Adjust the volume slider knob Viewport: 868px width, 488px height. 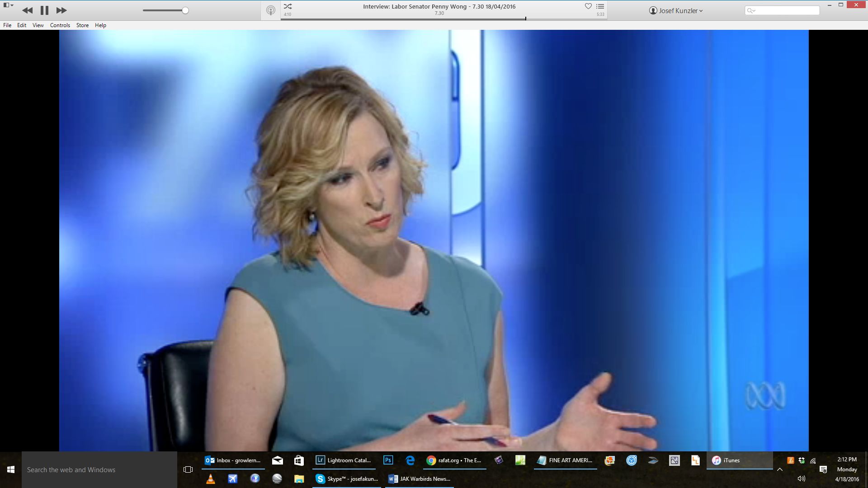tap(185, 10)
